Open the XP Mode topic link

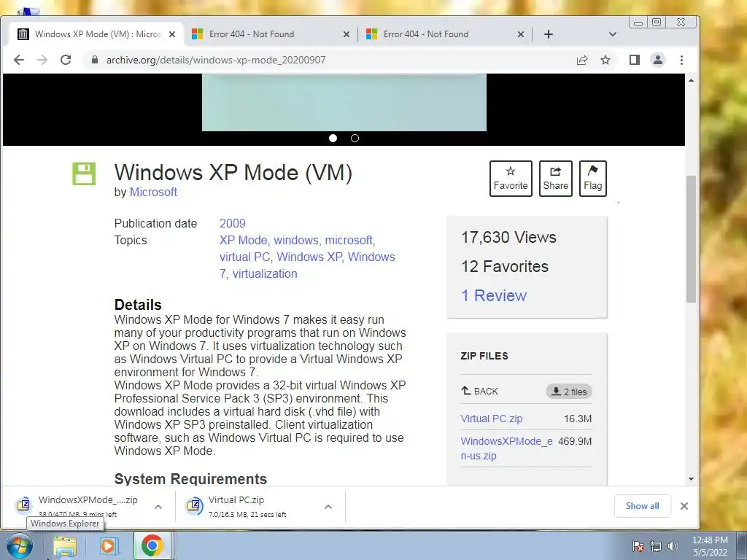click(244, 240)
